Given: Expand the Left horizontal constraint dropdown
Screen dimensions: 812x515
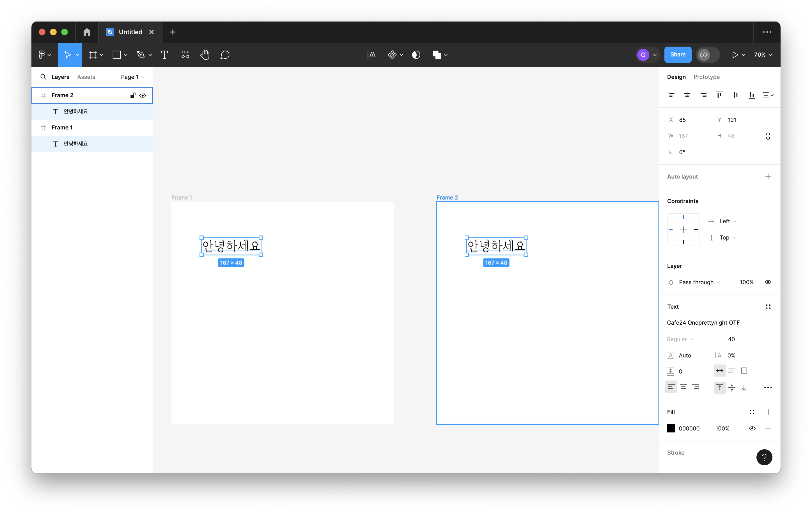Looking at the screenshot, I should click(x=727, y=221).
